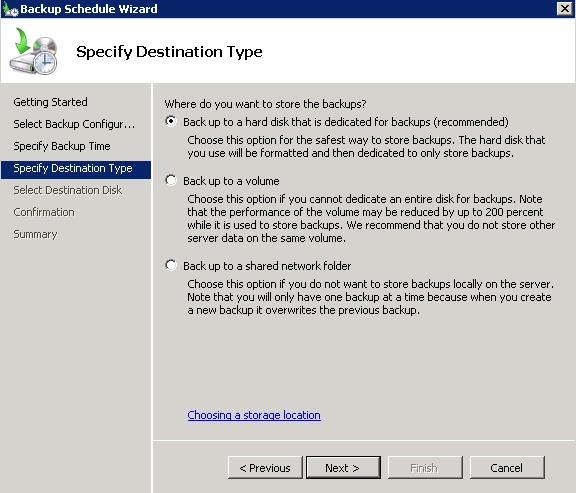
Task: Go back with the Previous button
Action: pos(265,468)
